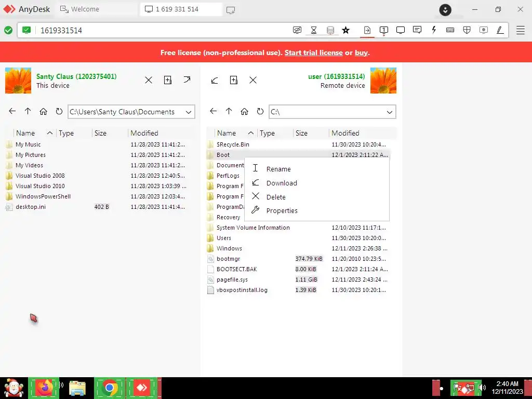Click delete X icon in remote panel
The image size is (532, 399).
253,80
